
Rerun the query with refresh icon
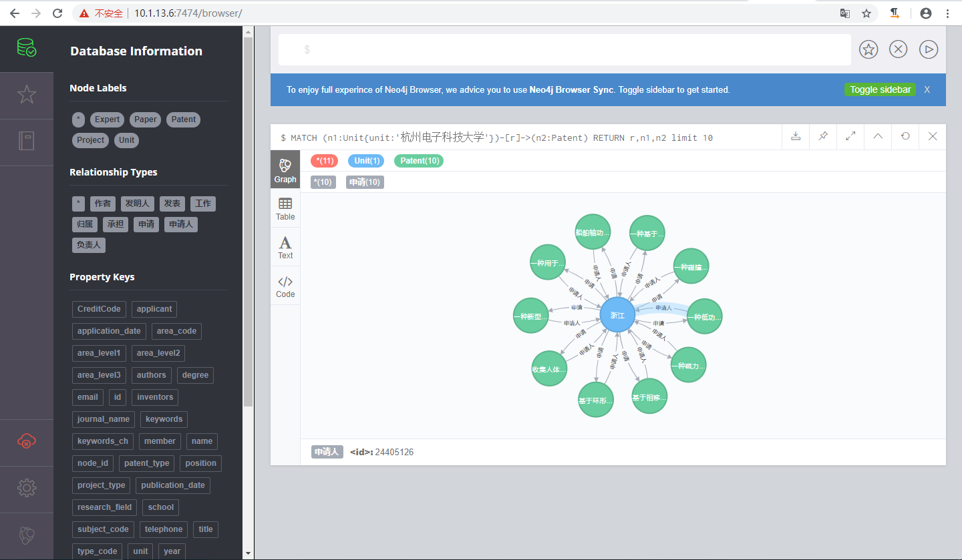[x=905, y=136]
